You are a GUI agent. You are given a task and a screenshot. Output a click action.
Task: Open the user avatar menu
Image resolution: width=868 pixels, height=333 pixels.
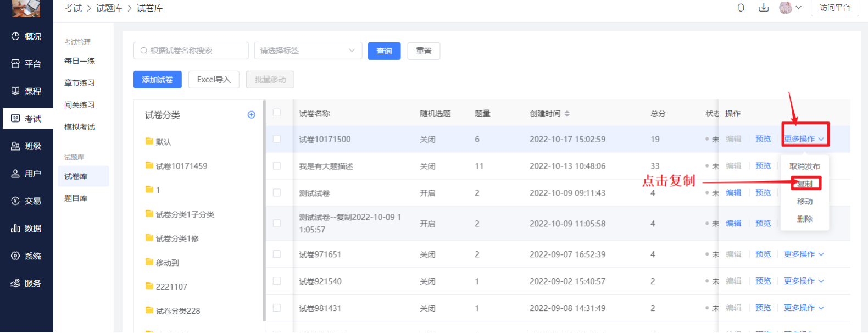click(x=791, y=8)
